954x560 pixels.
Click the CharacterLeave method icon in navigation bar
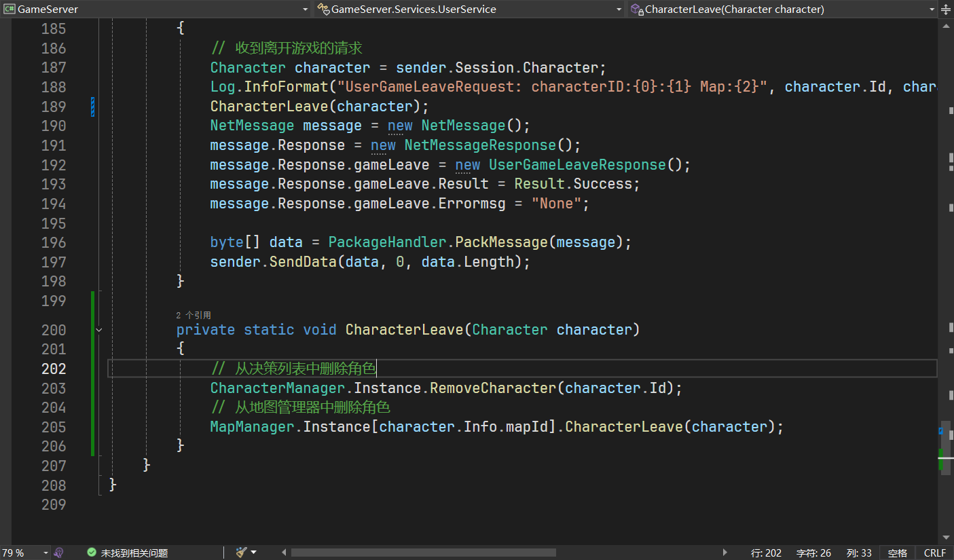click(636, 10)
